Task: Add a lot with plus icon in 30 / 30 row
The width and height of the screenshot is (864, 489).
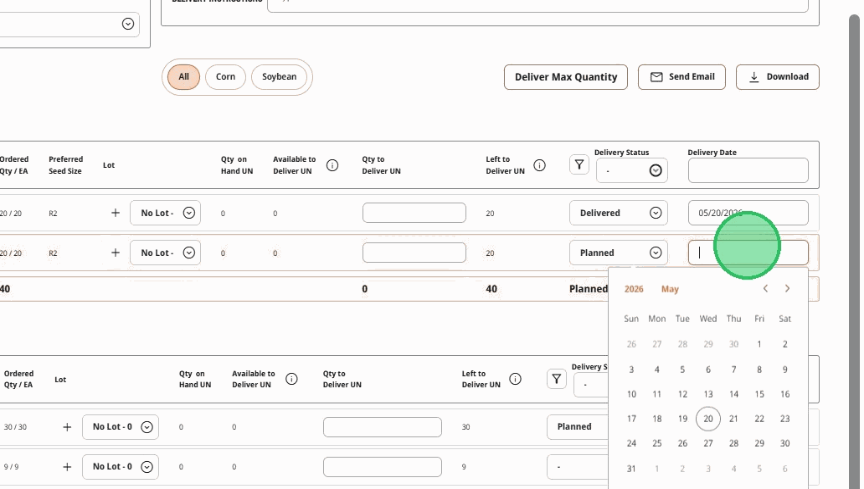Action: pyautogui.click(x=67, y=427)
